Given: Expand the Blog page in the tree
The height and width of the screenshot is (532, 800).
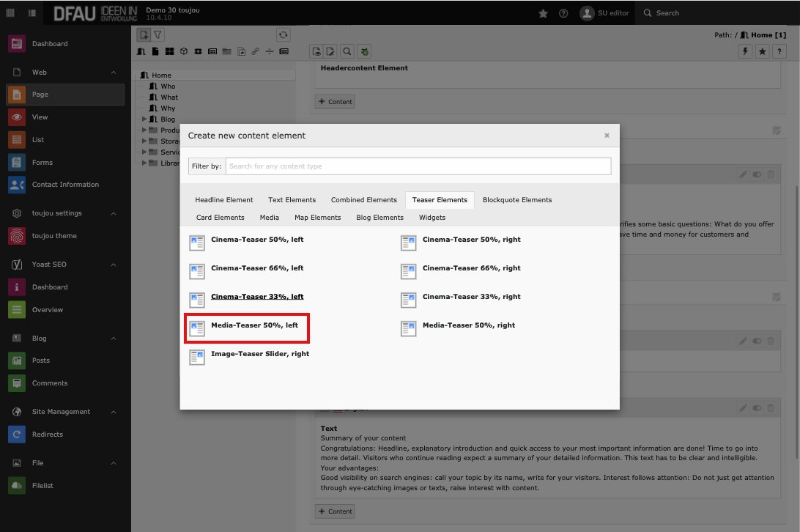Looking at the screenshot, I should [144, 119].
